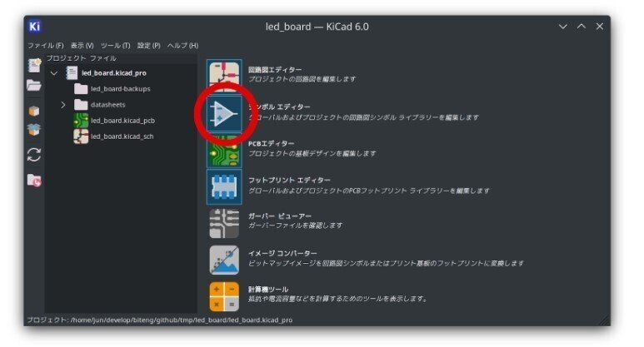
Task: Select led_board.kicad_pcb file name
Action: tap(122, 121)
